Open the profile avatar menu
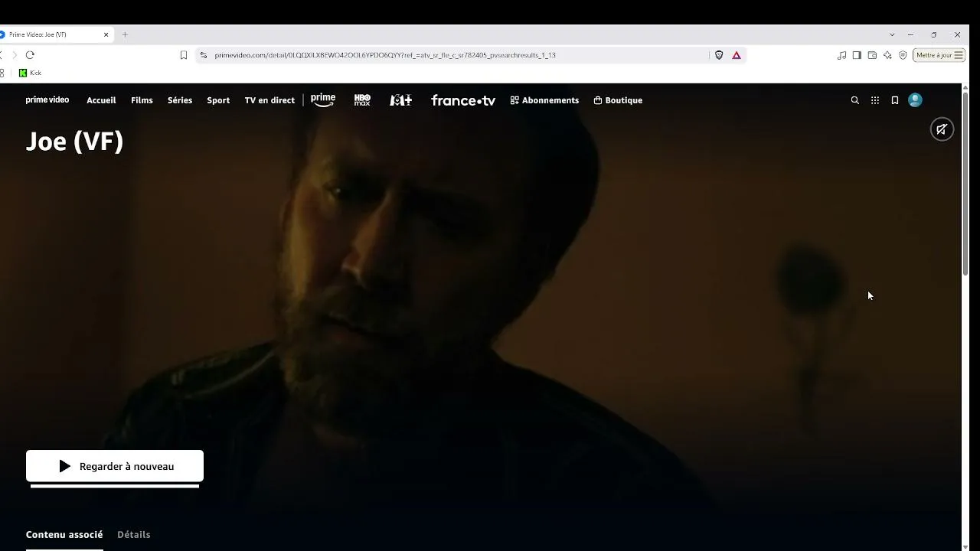The image size is (980, 551). click(x=915, y=100)
